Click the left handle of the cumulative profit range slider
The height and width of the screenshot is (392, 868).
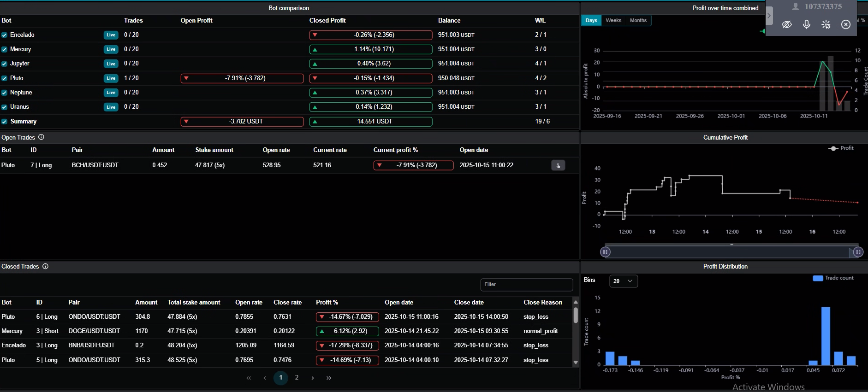click(605, 252)
